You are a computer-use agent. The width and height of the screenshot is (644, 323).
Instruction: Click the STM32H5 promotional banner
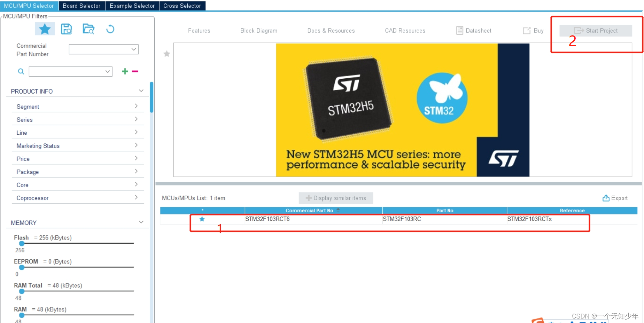403,110
